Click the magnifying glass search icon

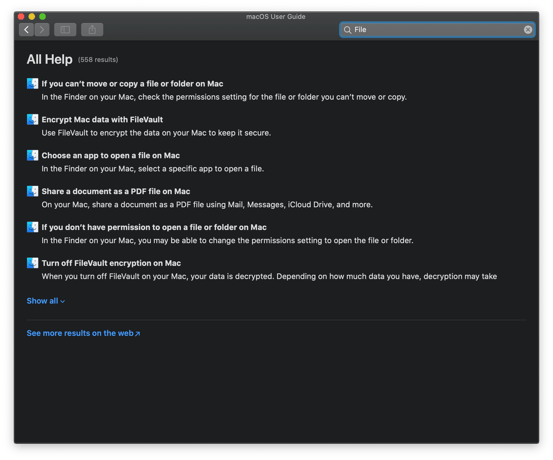(x=347, y=30)
